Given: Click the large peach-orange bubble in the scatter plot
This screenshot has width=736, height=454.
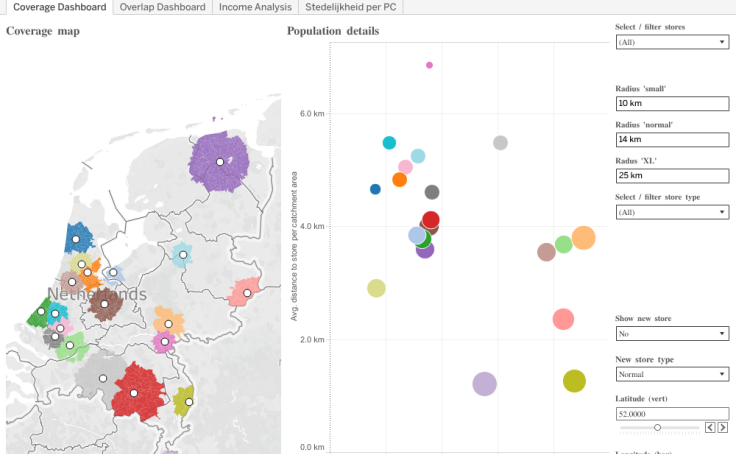Looking at the screenshot, I should click(583, 237).
